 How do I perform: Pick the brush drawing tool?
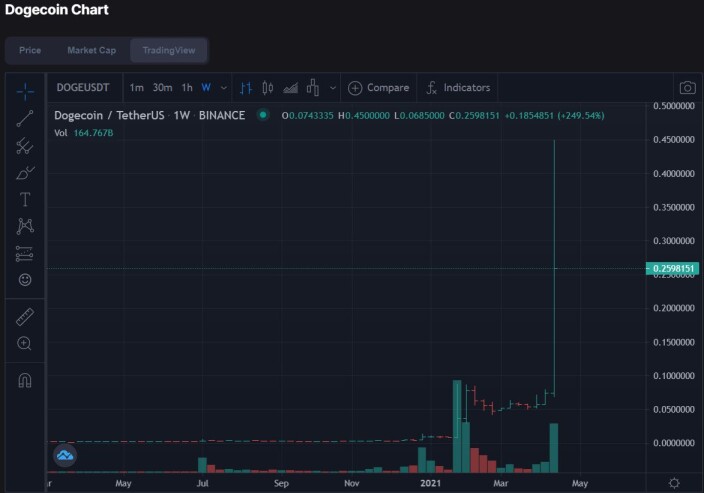click(25, 173)
